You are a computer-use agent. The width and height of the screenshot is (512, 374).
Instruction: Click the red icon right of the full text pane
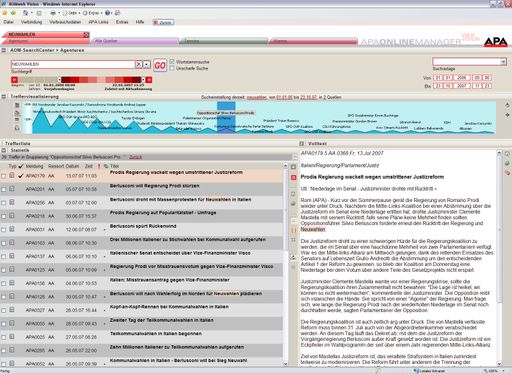click(507, 173)
